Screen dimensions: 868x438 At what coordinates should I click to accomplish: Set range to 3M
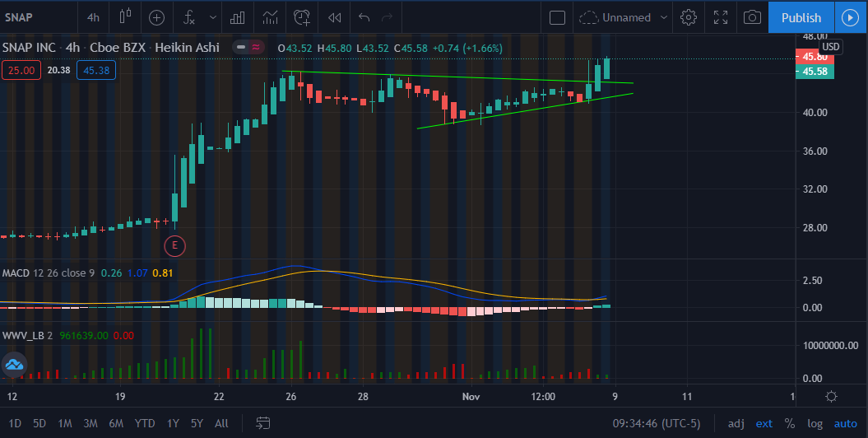[91, 424]
